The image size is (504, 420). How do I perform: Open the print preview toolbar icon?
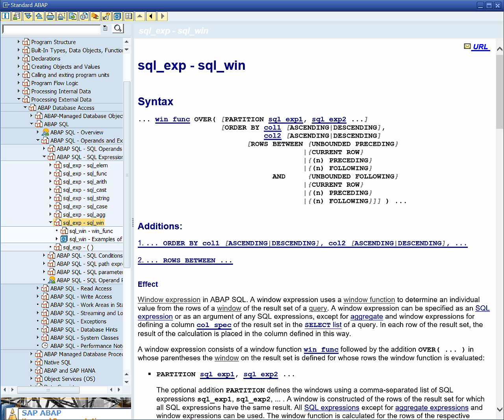[61, 16]
